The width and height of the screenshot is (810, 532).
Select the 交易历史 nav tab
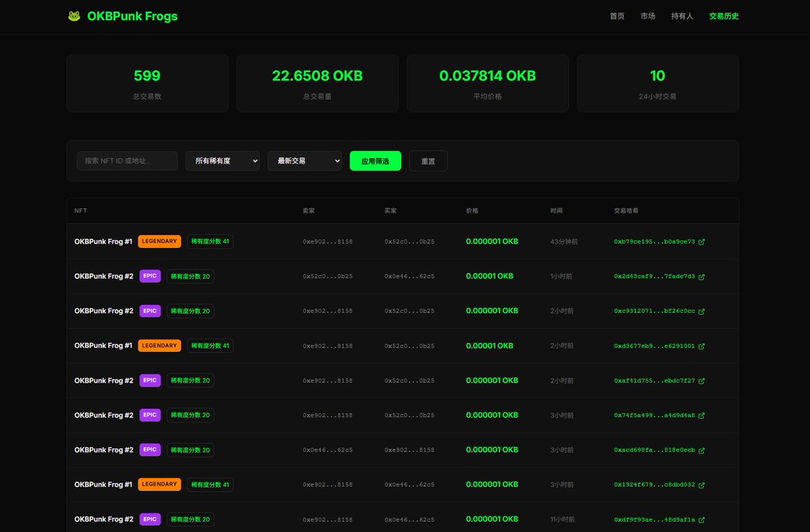coord(724,16)
